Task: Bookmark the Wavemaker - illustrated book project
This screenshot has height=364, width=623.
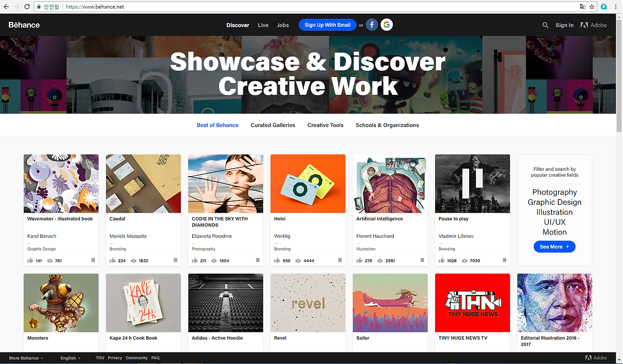Action: click(93, 260)
